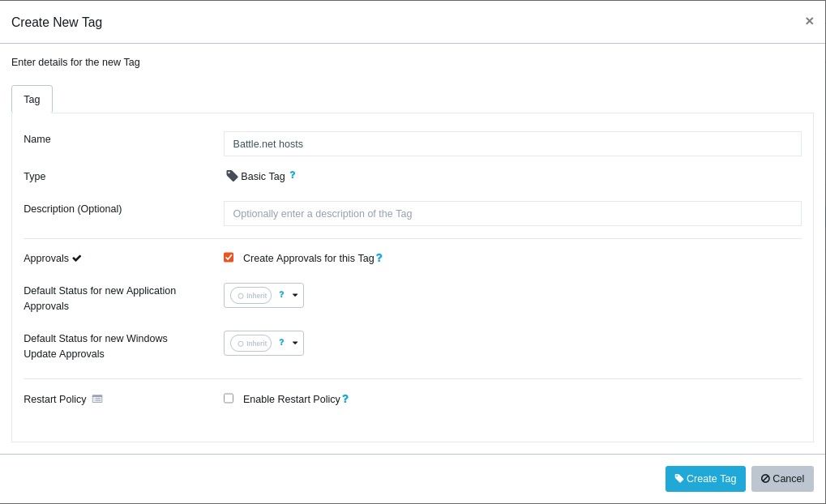Click the Basic Tag type icon

[232, 176]
